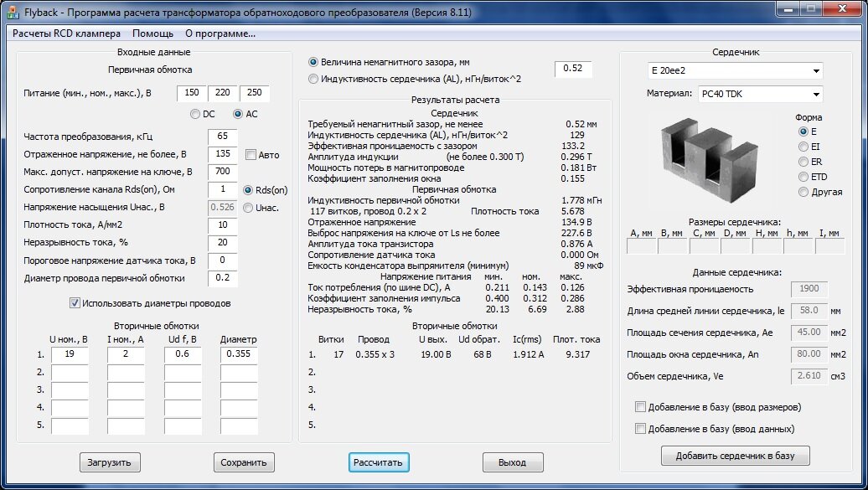Click the Рассчитать button
The image size is (868, 490).
379,462
